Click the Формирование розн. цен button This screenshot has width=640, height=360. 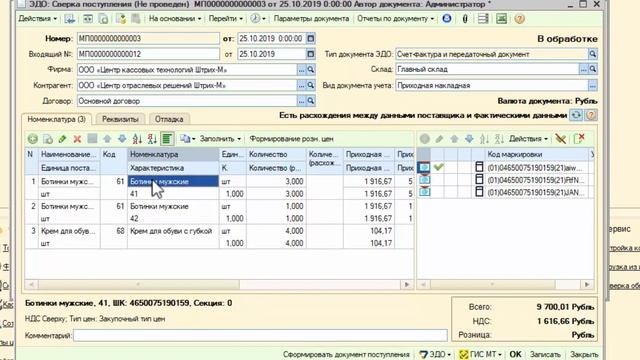point(291,139)
